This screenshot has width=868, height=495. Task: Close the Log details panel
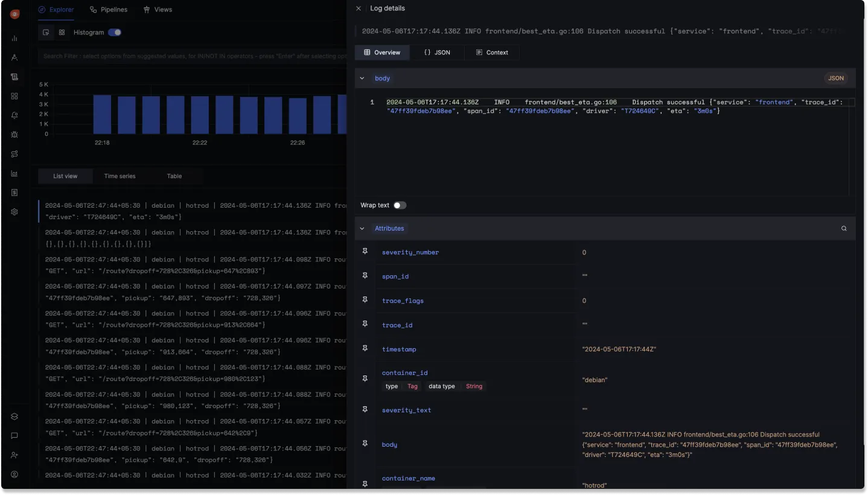click(x=359, y=8)
